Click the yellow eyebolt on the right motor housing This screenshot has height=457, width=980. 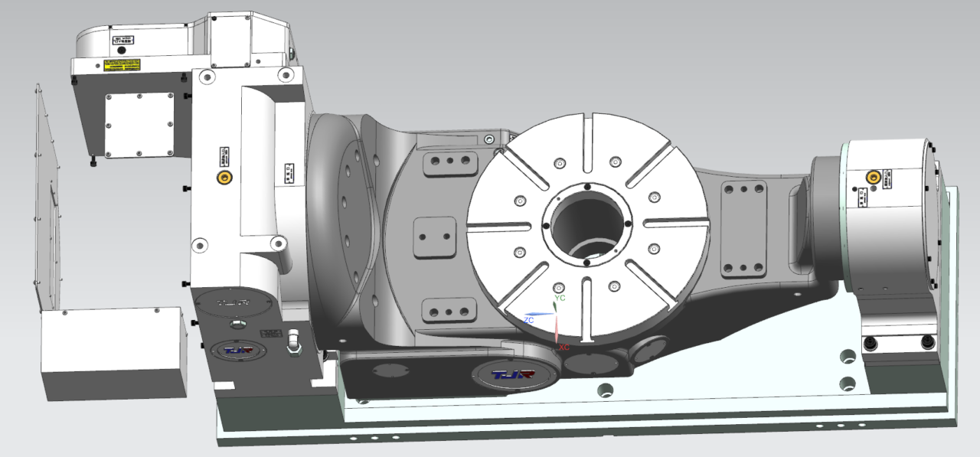pos(874,178)
